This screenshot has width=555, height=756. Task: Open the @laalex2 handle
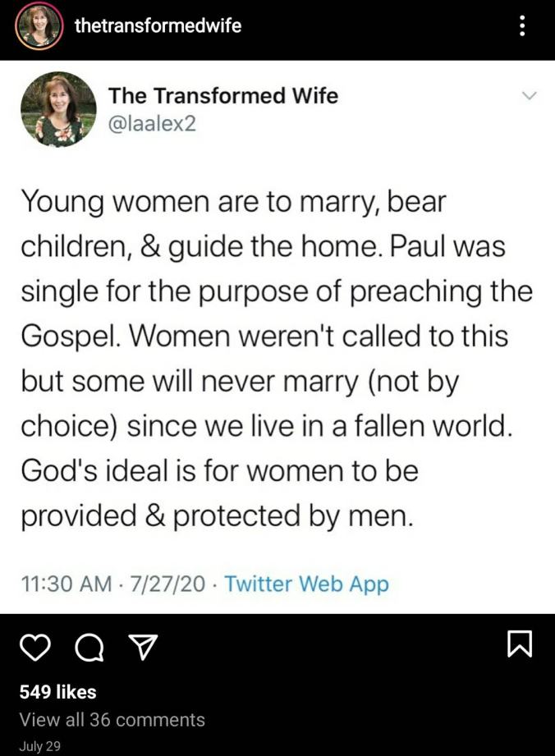[x=153, y=126]
